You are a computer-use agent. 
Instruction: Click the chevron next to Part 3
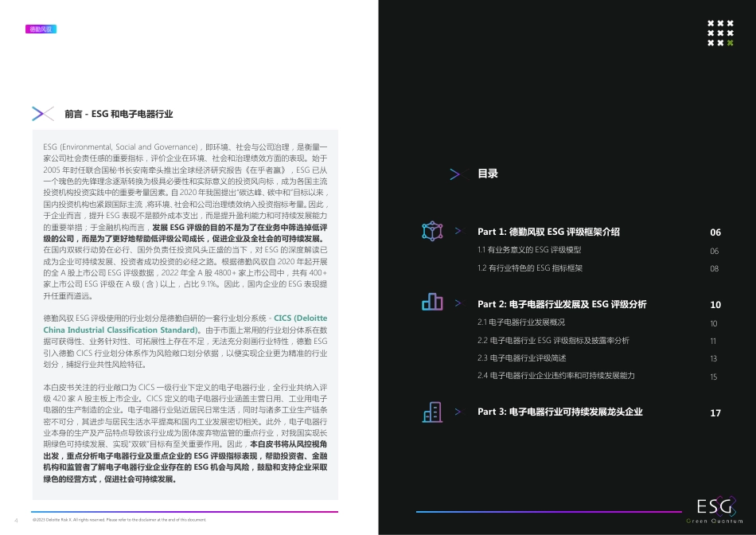point(458,412)
